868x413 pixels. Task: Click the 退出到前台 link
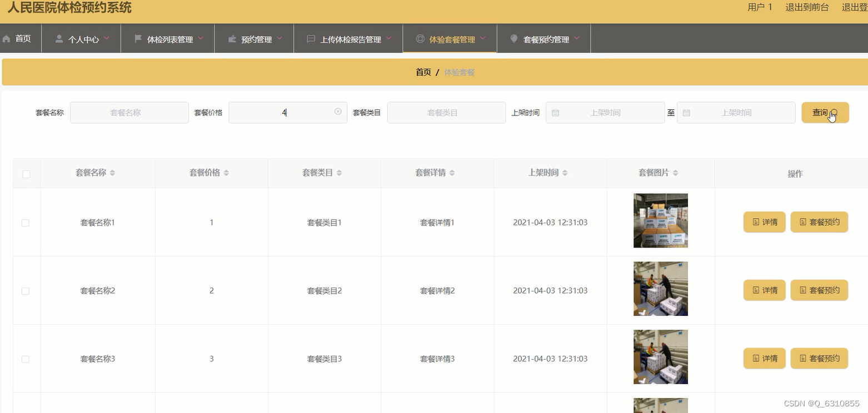807,7
